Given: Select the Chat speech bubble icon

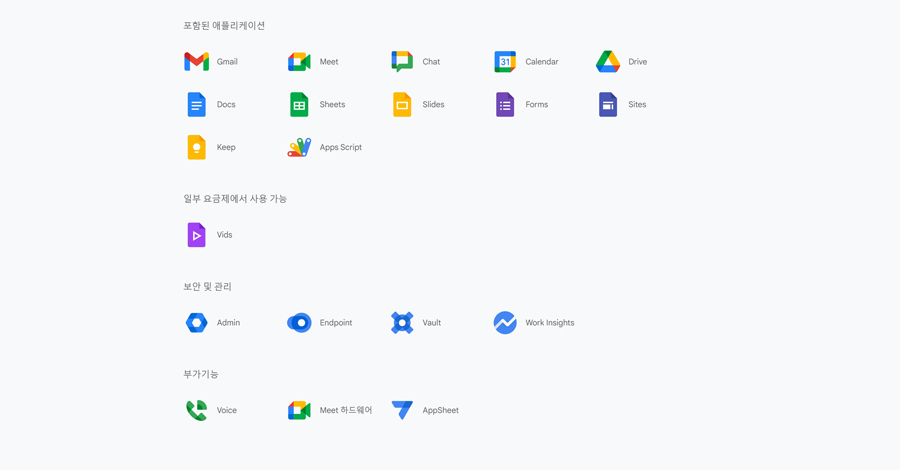Looking at the screenshot, I should [402, 61].
